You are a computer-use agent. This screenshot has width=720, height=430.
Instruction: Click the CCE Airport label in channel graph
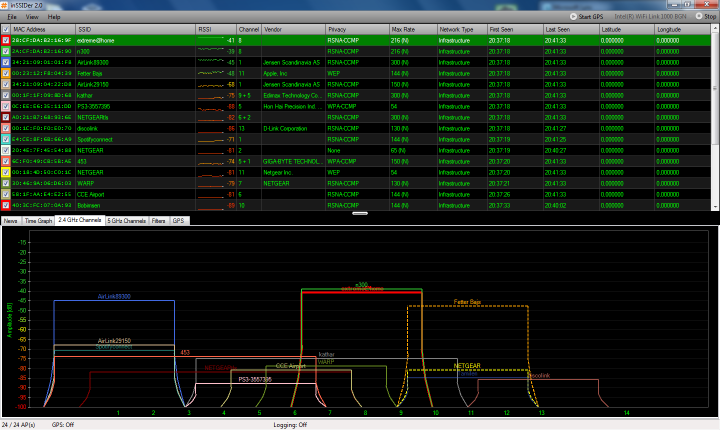click(290, 366)
